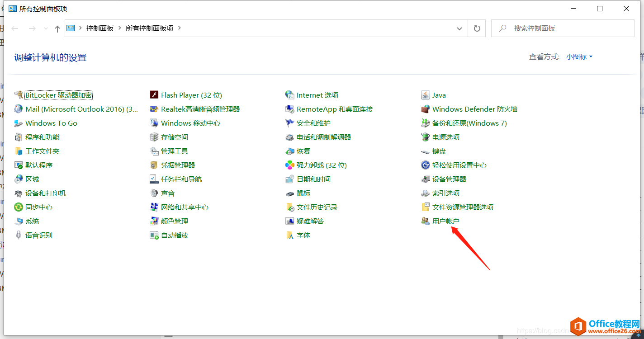Open the 恢复 link
644x339 pixels.
303,151
